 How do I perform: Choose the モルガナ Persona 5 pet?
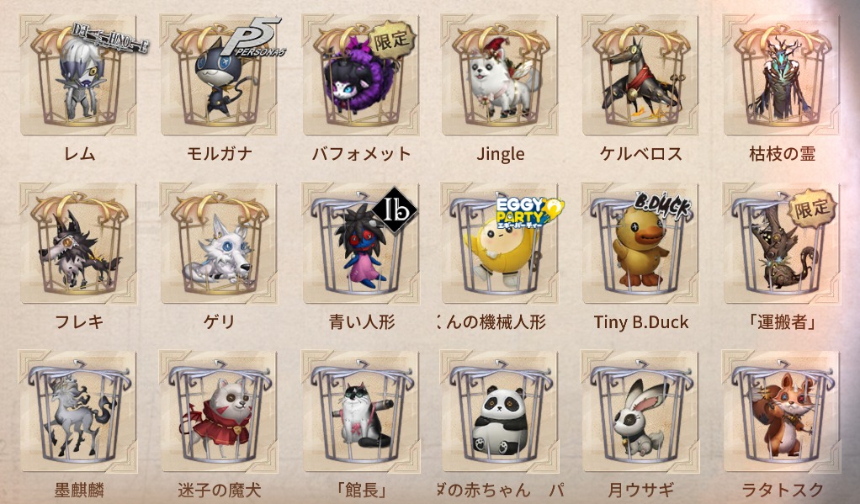point(219,75)
